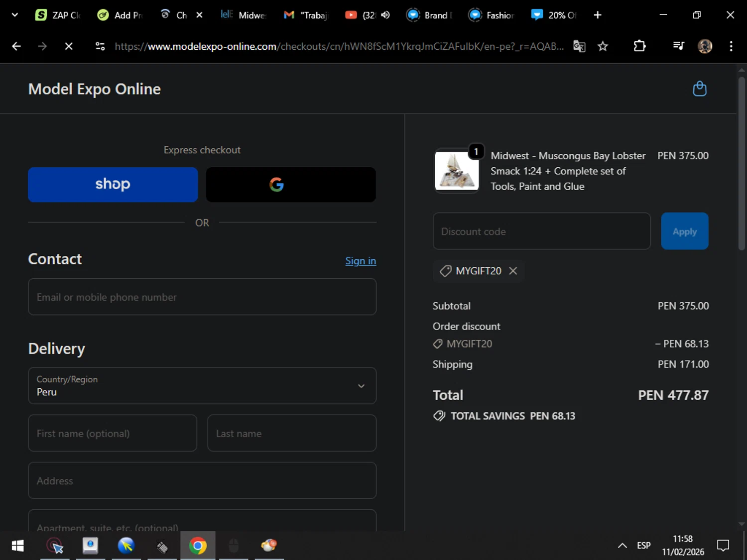747x560 pixels.
Task: View site information icon in address bar
Action: pyautogui.click(x=100, y=46)
